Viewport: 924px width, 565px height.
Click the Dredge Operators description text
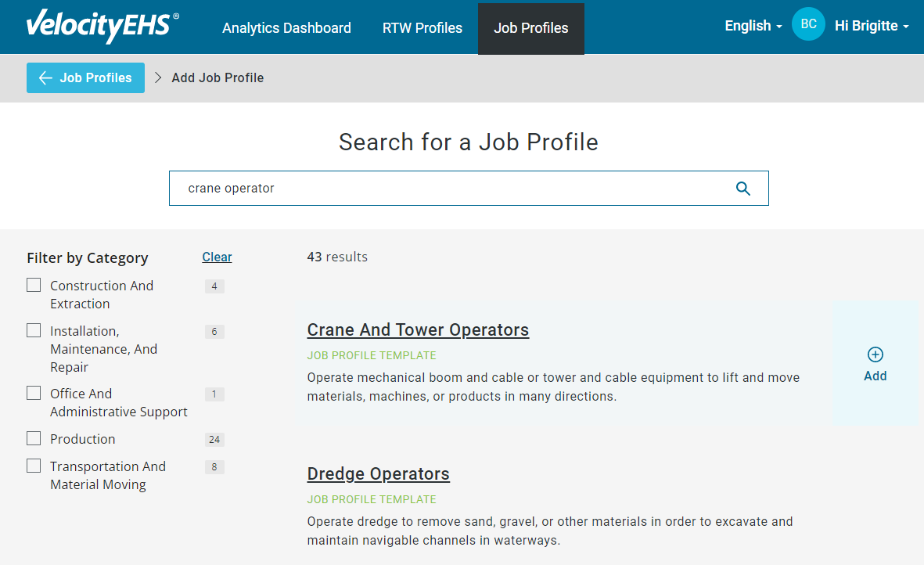pyautogui.click(x=550, y=531)
